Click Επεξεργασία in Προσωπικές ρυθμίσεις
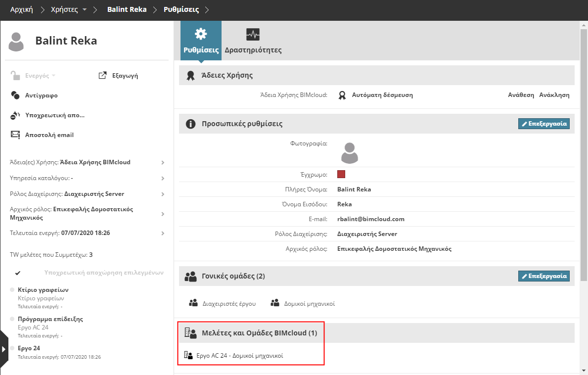Screen dimensions: 588x375 click(543, 124)
